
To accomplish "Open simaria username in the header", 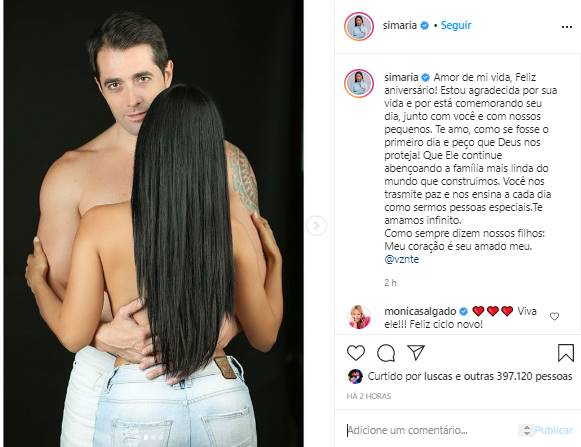I will [400, 25].
